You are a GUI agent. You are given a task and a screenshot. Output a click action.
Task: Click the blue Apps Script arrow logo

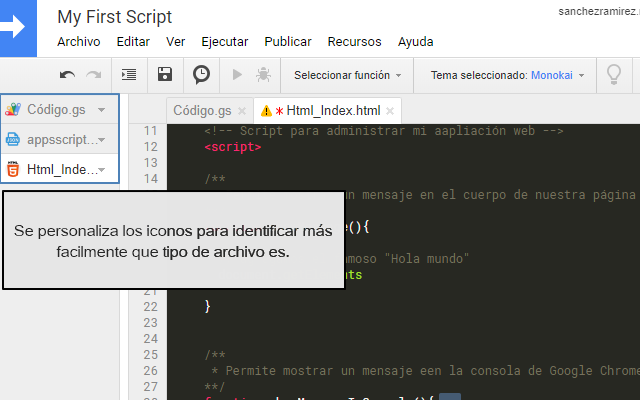pos(16,27)
